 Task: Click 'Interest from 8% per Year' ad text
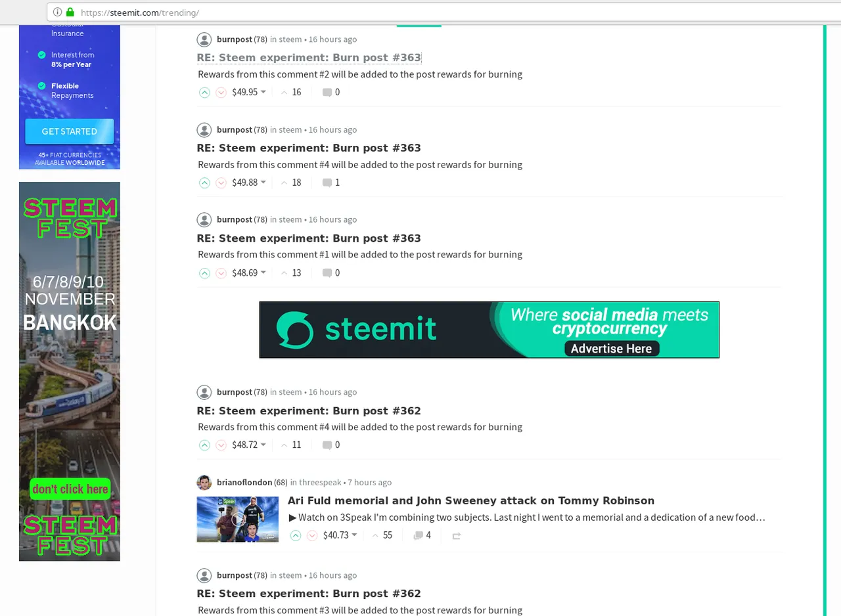coord(72,60)
